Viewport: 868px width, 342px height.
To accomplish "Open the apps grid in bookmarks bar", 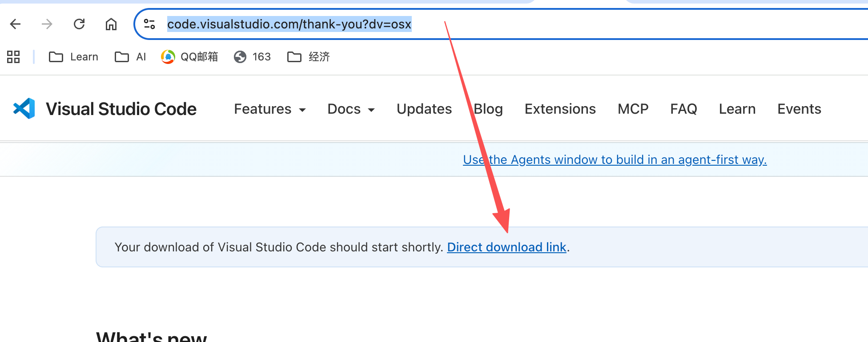I will [13, 57].
